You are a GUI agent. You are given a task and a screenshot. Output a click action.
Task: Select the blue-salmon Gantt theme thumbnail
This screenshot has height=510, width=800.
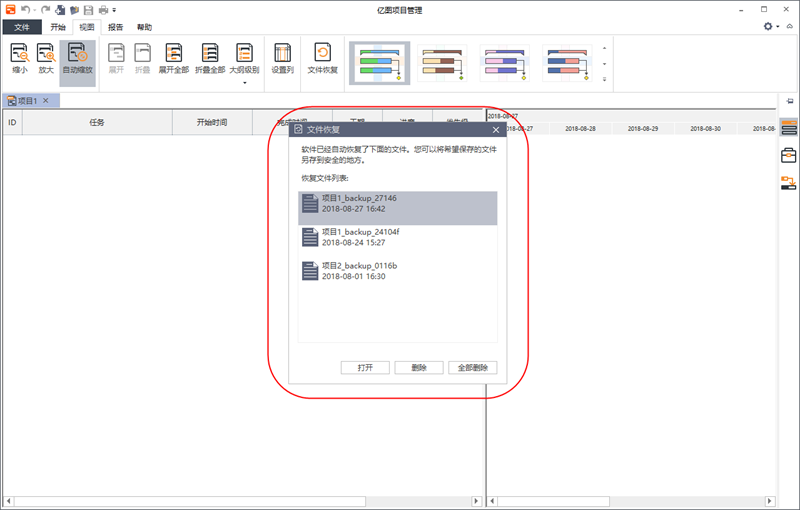(x=567, y=63)
